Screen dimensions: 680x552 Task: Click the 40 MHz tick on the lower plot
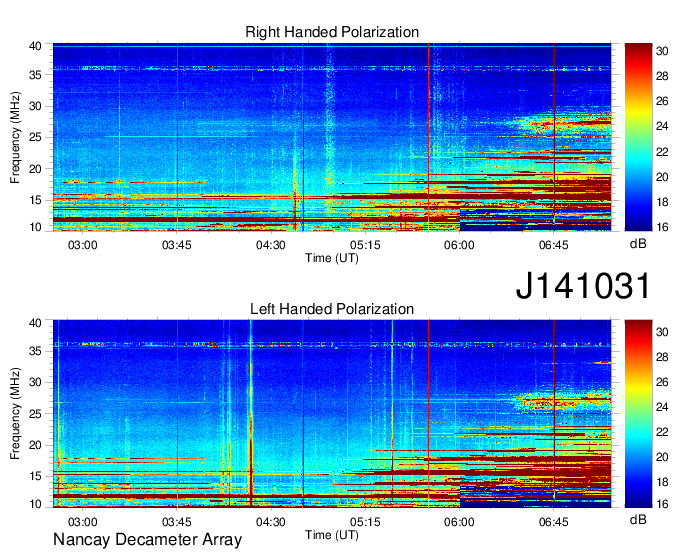pyautogui.click(x=35, y=322)
